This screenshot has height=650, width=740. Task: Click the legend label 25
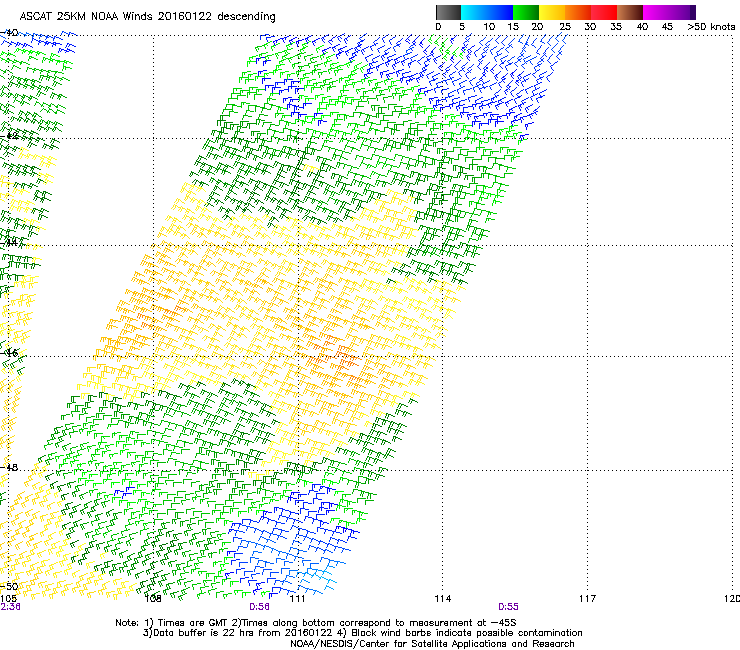click(x=565, y=27)
